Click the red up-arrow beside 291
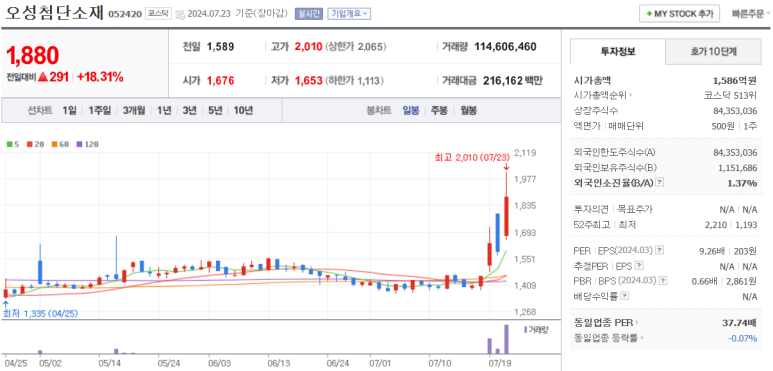The width and height of the screenshot is (773, 371). click(x=42, y=77)
